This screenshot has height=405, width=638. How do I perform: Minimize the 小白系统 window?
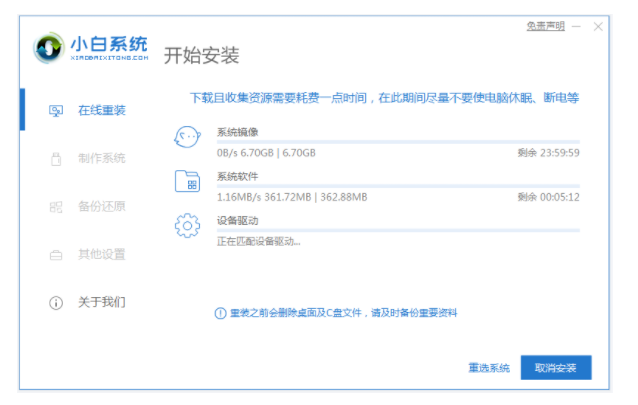(576, 27)
